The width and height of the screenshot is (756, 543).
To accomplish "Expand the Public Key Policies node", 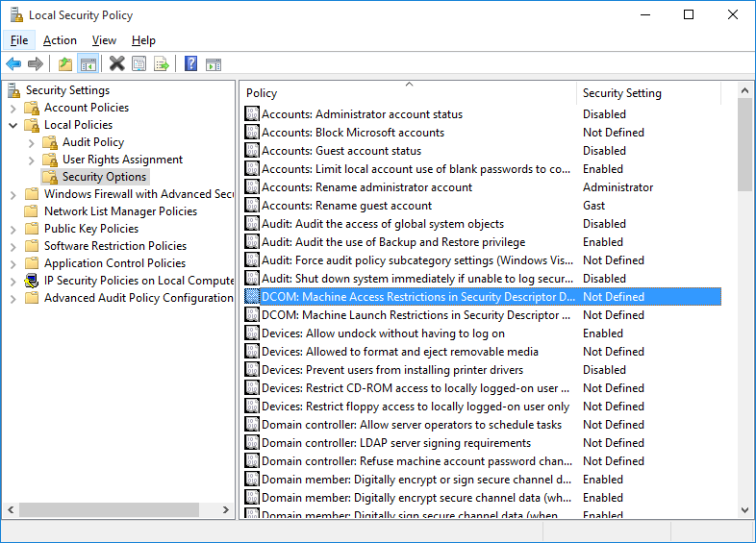I will point(13,229).
